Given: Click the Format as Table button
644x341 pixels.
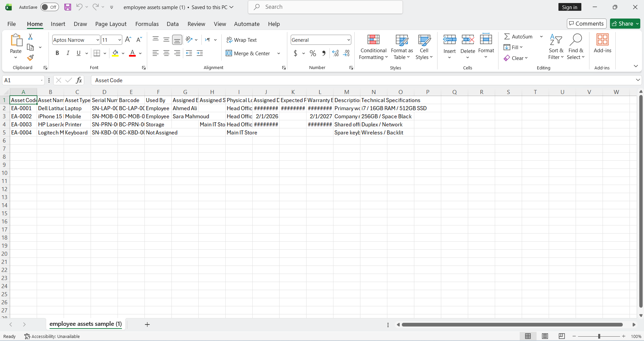Looking at the screenshot, I should tap(402, 47).
